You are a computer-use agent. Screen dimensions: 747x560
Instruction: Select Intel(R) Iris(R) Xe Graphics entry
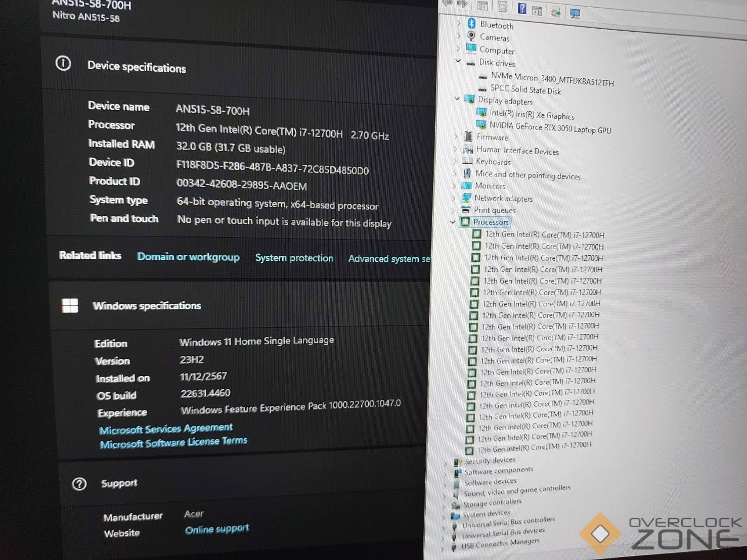pos(532,115)
